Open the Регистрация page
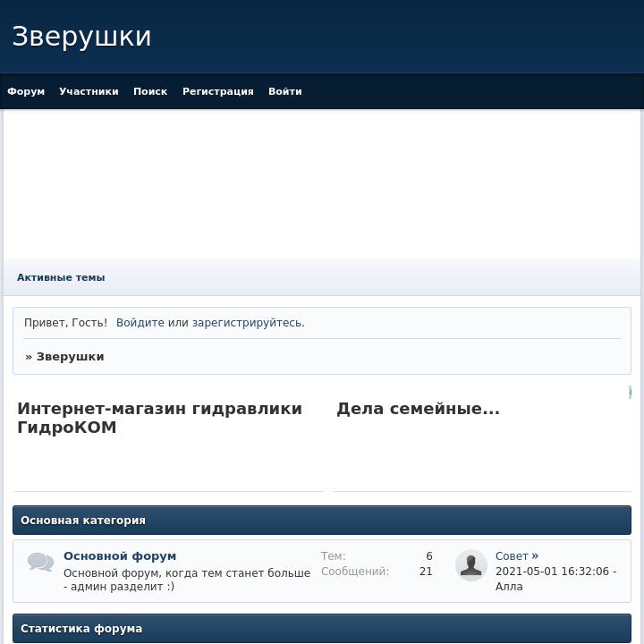The height and width of the screenshot is (644, 644). point(218,91)
